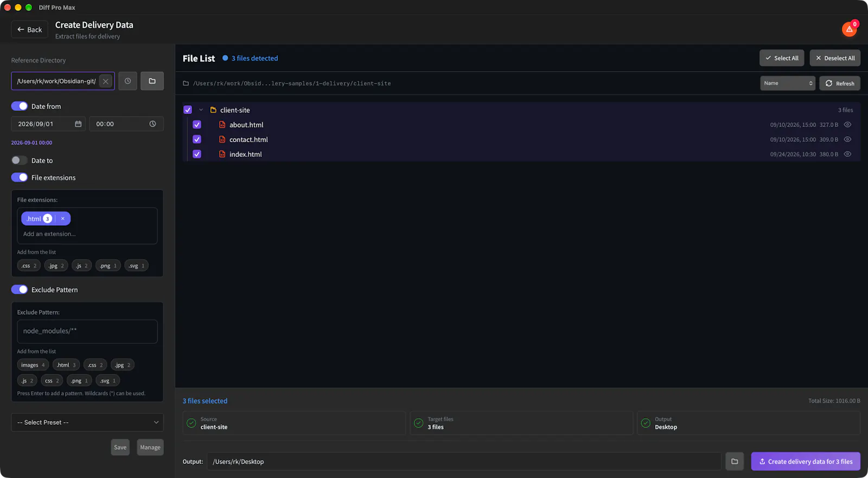Image resolution: width=868 pixels, height=478 pixels.
Task: Click the 3 files detected label
Action: point(254,58)
